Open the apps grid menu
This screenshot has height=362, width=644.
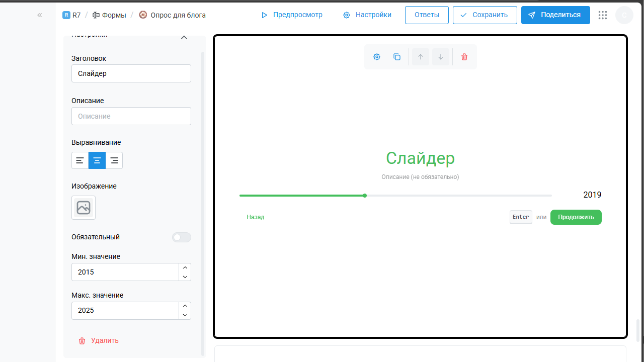tap(603, 15)
